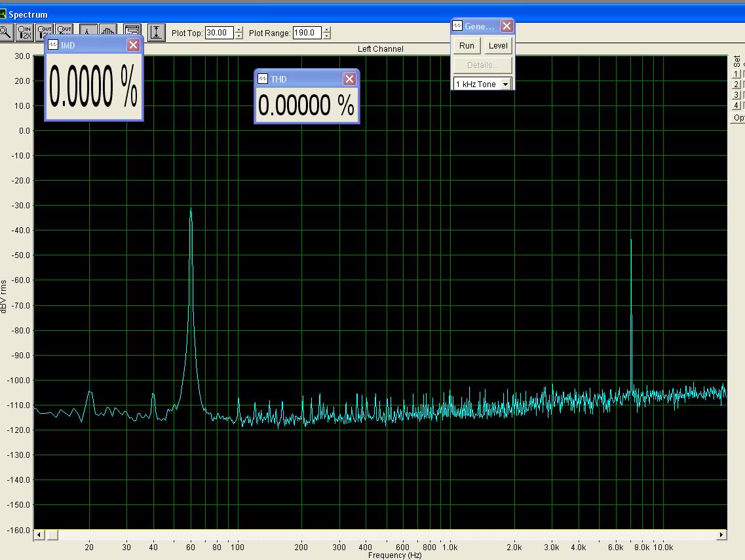Toggle checkbox next to Set button 1

point(743,74)
